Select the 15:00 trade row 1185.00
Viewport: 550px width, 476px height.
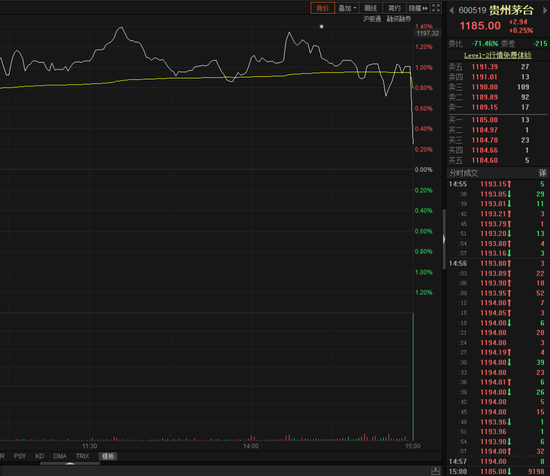click(x=497, y=472)
